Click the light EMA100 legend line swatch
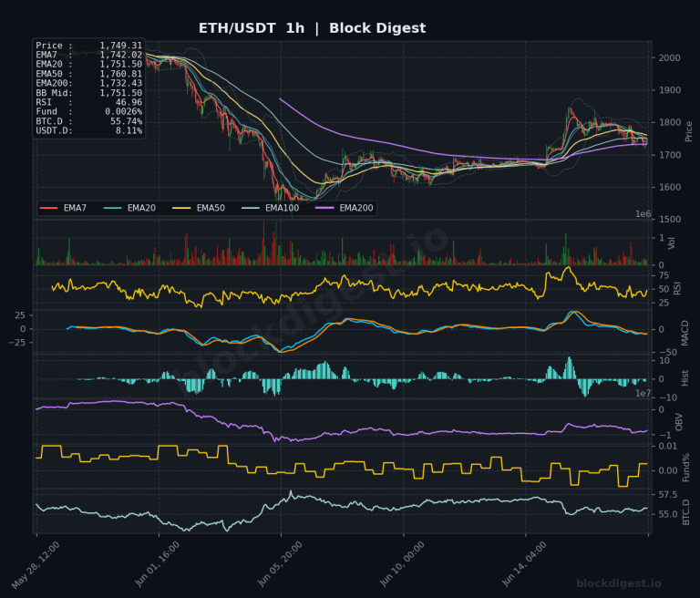Screen dimensions: 700x598 click(x=251, y=208)
